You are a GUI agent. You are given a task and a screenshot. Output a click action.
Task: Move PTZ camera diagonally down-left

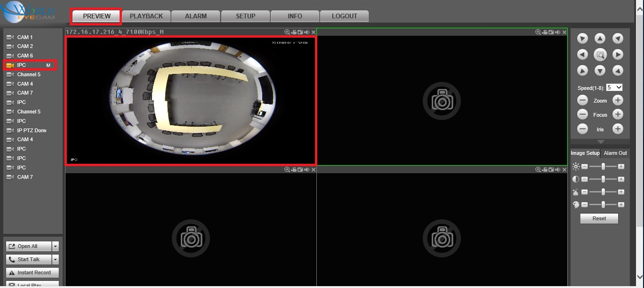tap(583, 71)
